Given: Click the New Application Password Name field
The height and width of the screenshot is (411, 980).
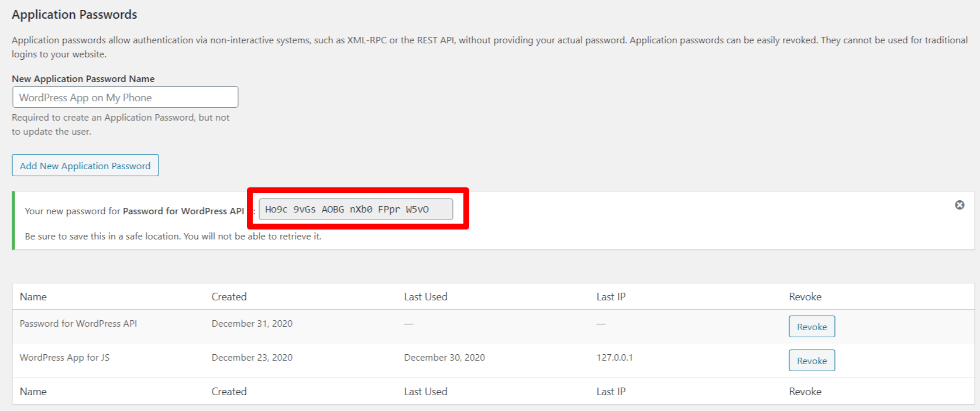Looking at the screenshot, I should coord(125,97).
